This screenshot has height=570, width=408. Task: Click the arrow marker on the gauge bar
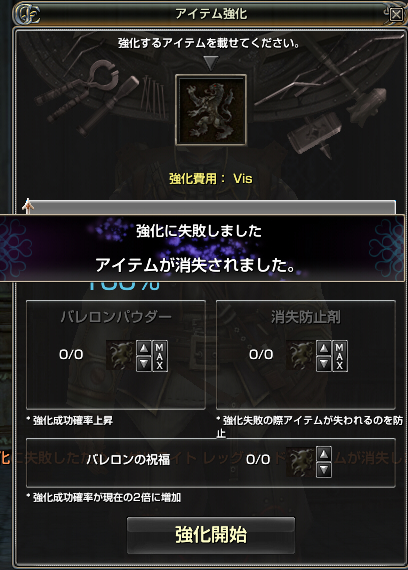tap(28, 206)
